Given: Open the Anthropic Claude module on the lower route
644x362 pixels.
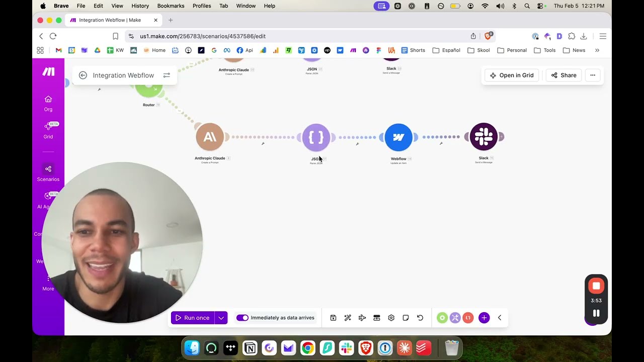Looking at the screenshot, I should (210, 137).
